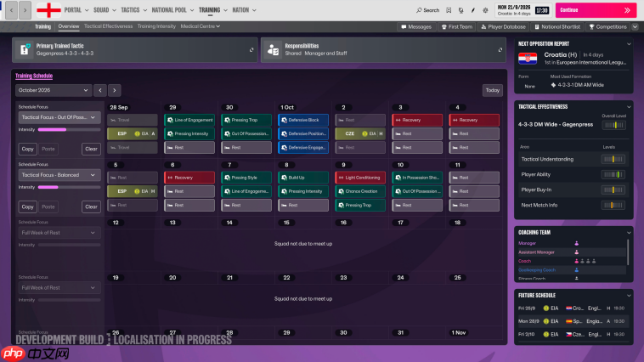Open the SQUAD menu dropdown
Image resolution: width=644 pixels, height=362 pixels.
[105, 10]
